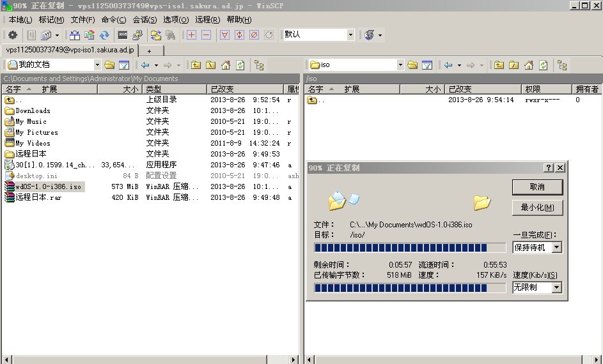Viewport: 603px width, 364px height.
Task: Open the 命令(C) menu
Action: (113, 20)
